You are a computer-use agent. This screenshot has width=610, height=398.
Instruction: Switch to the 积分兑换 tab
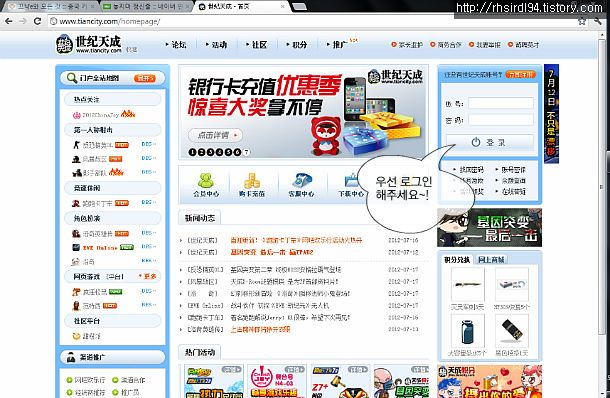(457, 260)
